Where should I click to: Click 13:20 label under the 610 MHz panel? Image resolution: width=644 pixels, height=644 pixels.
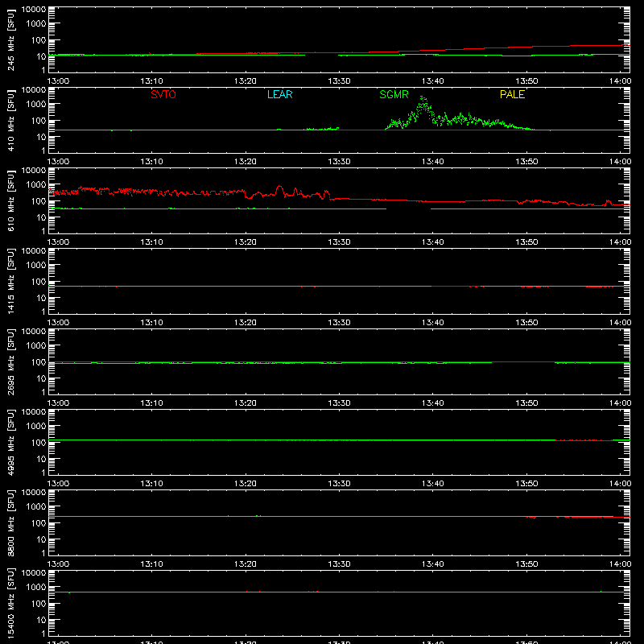pyautogui.click(x=246, y=242)
